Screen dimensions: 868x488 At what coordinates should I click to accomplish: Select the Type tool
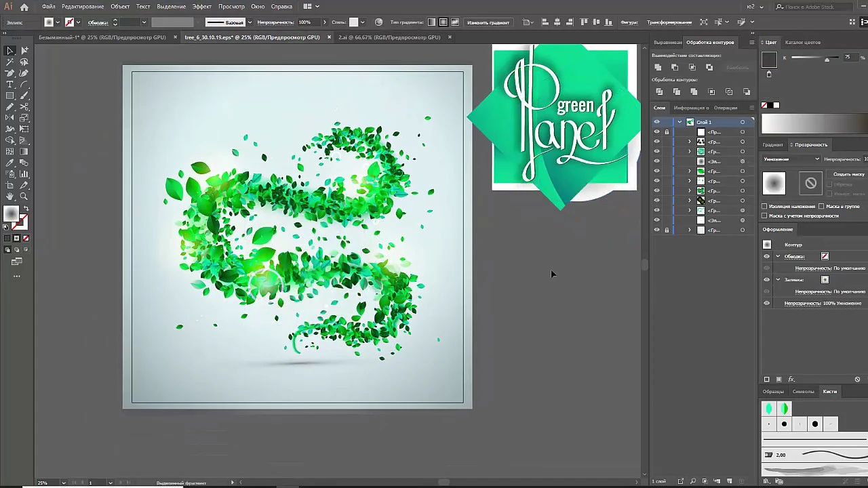[9, 85]
